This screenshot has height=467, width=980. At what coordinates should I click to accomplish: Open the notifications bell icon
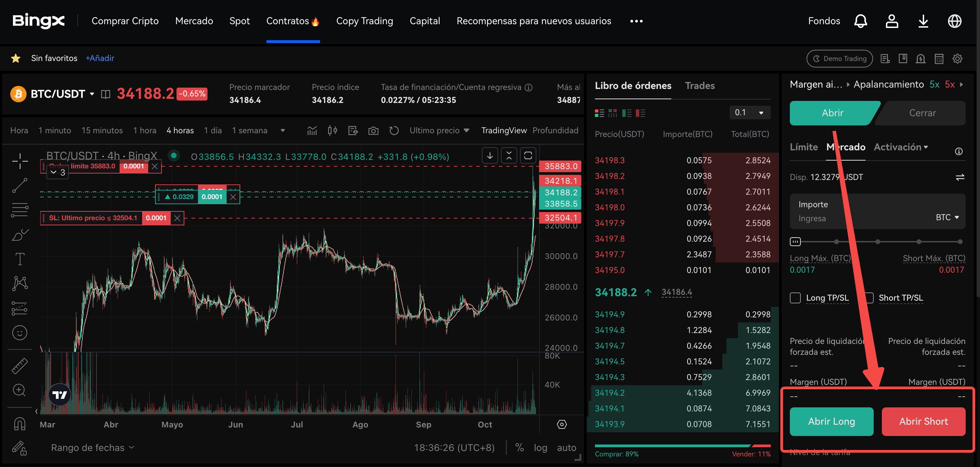[860, 21]
